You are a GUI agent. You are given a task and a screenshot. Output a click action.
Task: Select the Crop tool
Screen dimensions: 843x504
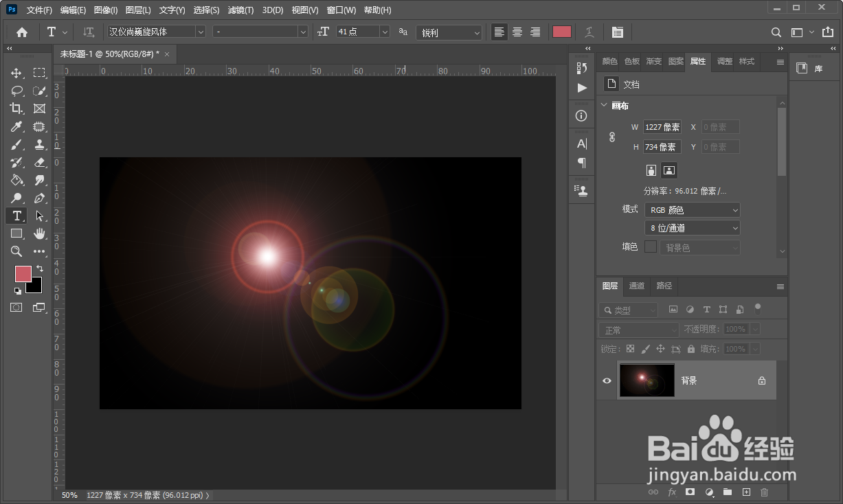(x=16, y=108)
